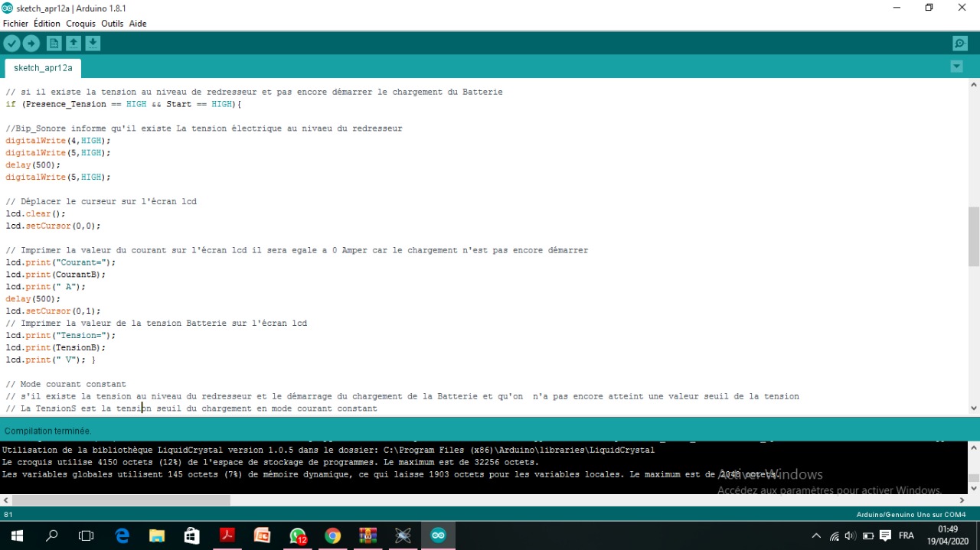Click the line 'lcd.clear();' in the editor
This screenshot has width=980, height=550.
coord(36,213)
